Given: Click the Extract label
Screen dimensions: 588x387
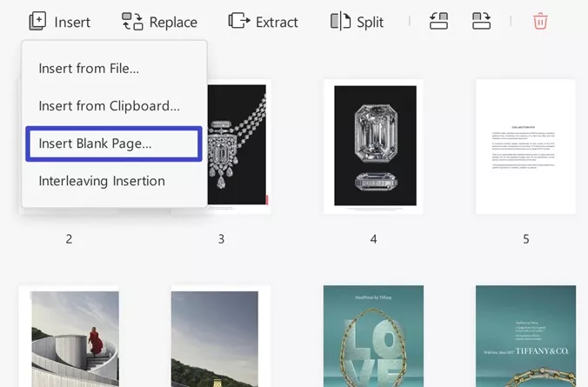Looking at the screenshot, I should 277,22.
